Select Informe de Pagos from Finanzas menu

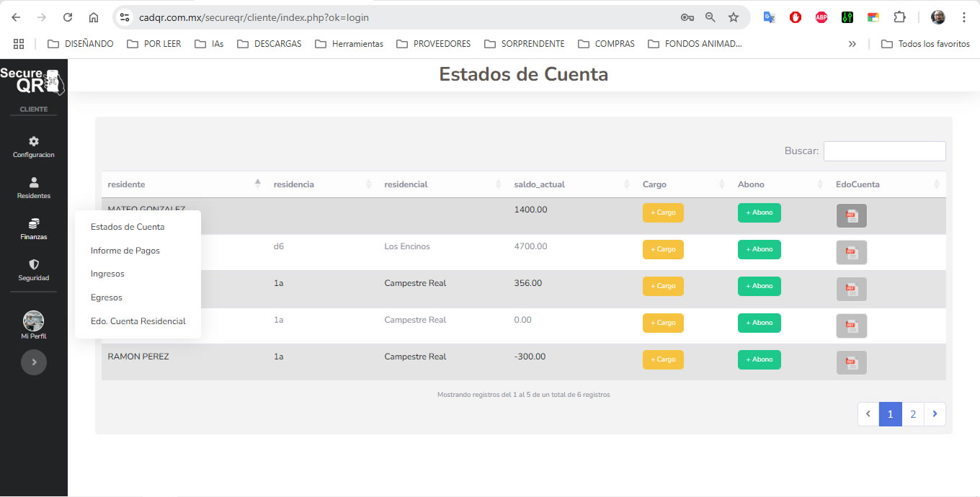click(125, 251)
